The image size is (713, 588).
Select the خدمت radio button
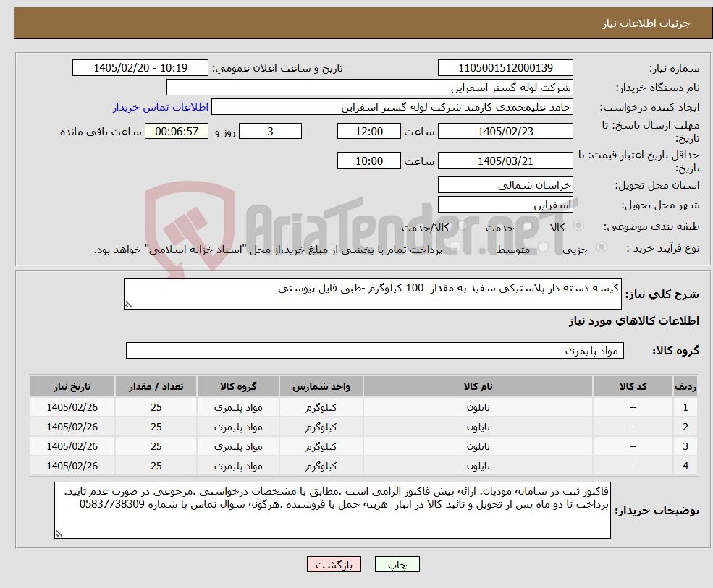pos(527,226)
